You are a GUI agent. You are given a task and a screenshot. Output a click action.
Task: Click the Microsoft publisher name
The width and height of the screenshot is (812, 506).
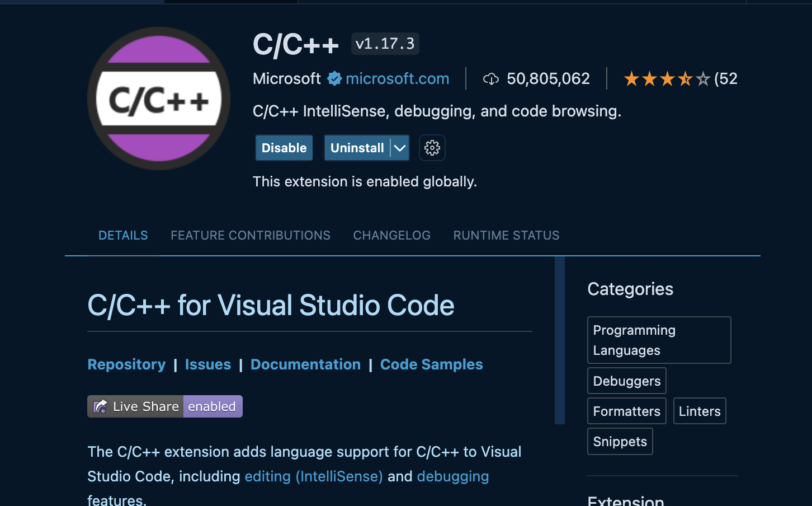click(287, 78)
